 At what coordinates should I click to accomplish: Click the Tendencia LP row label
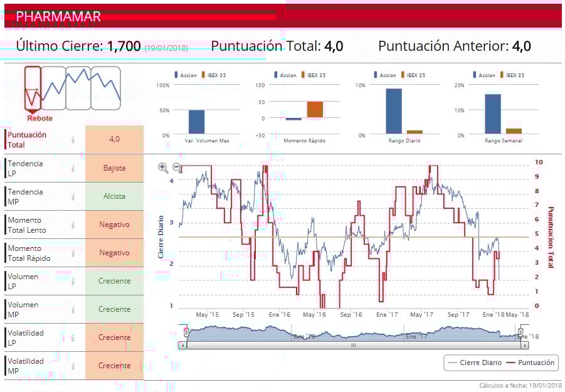25,168
